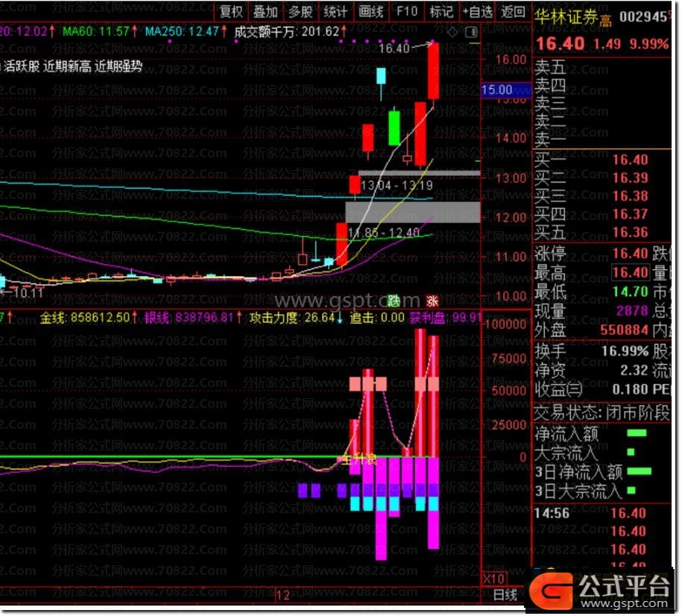The image size is (682, 616).
Task: Select the 买五 bid row at 16.36
Action: coord(602,233)
